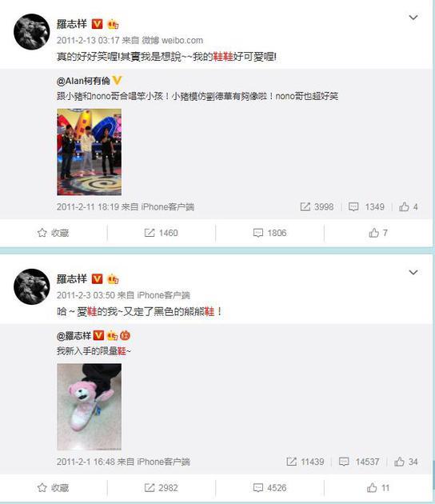Like the first post with thumbs-up 7

coord(378,233)
